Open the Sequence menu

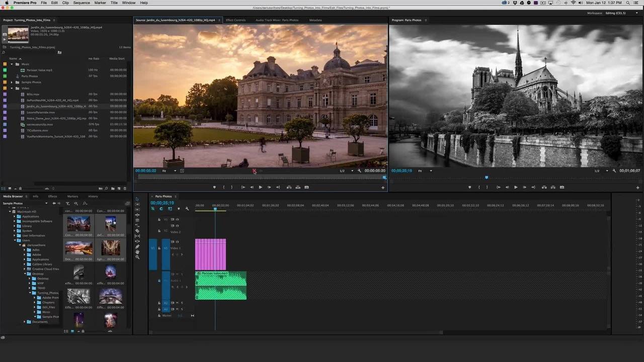click(82, 3)
